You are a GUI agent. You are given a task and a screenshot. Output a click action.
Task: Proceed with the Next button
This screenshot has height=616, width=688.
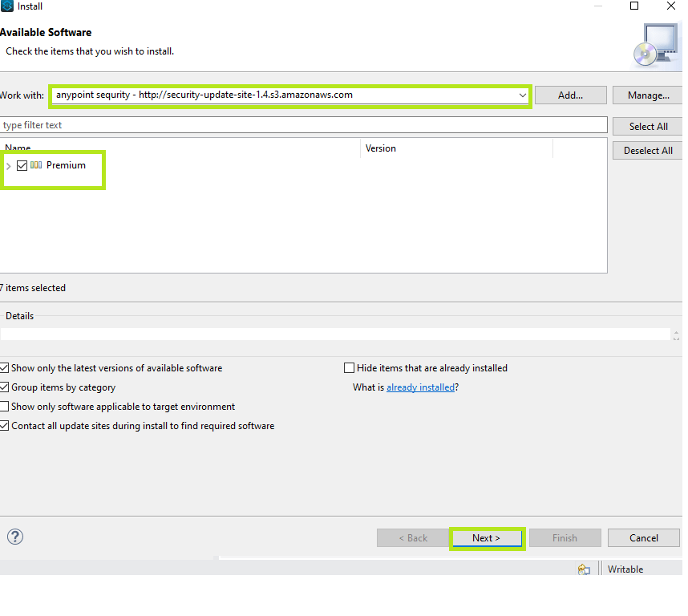[x=487, y=537]
